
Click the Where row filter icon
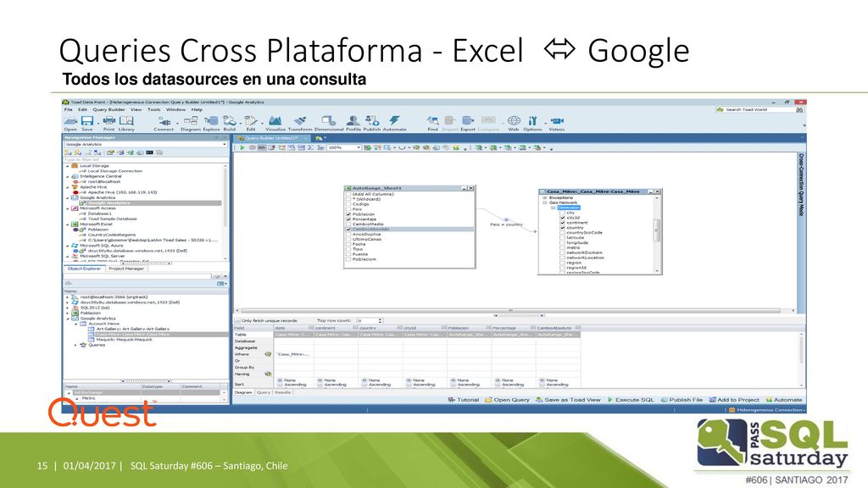coord(268,354)
